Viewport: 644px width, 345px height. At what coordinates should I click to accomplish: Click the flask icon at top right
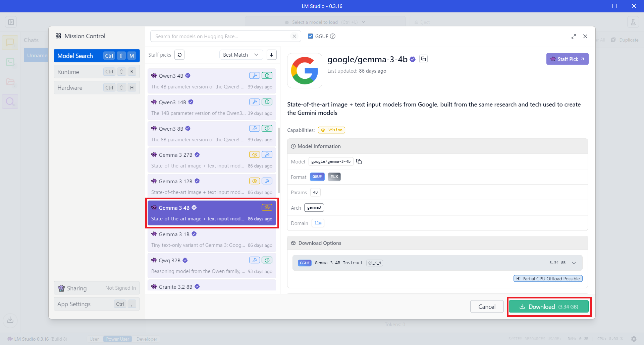pyautogui.click(x=633, y=22)
